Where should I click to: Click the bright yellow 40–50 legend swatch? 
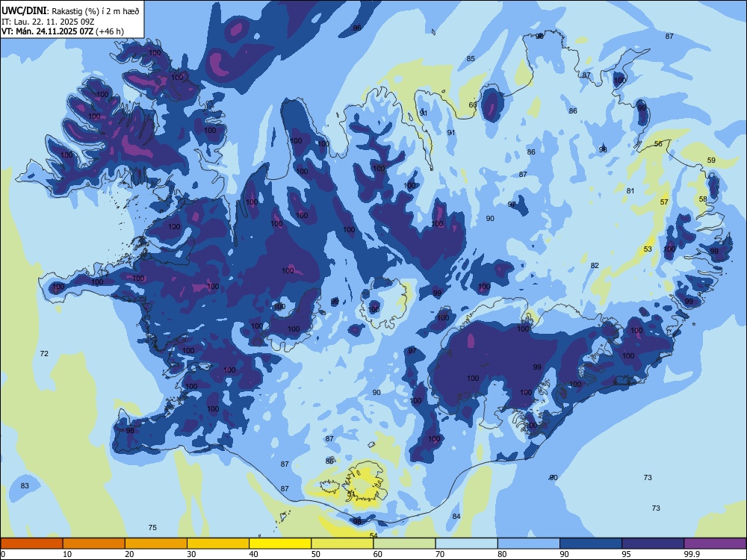[280, 544]
